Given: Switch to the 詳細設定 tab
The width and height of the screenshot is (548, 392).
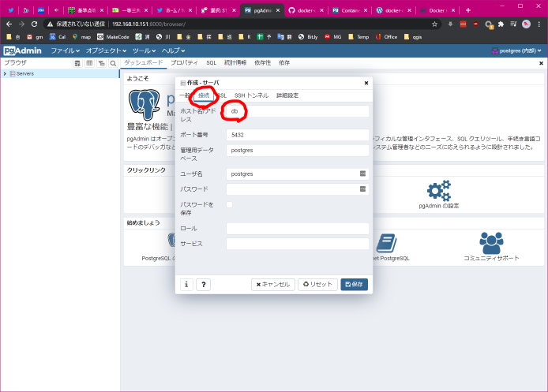Looking at the screenshot, I should point(287,95).
